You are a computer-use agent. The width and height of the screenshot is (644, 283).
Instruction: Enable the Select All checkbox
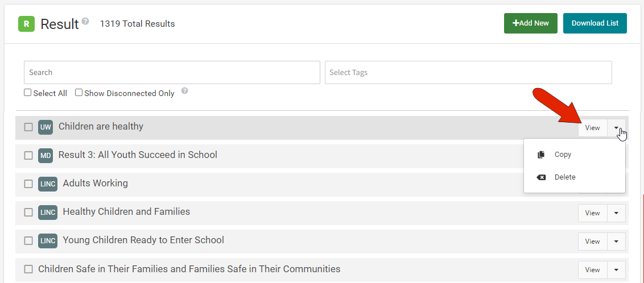[x=27, y=93]
